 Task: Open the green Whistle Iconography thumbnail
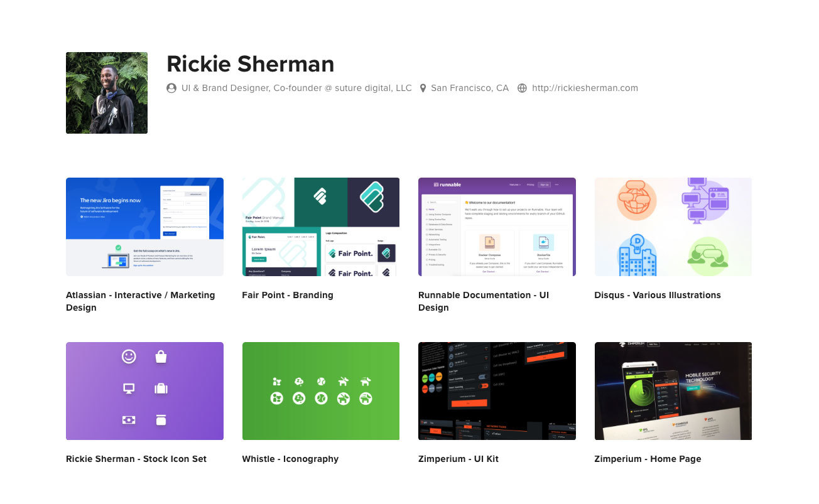pyautogui.click(x=321, y=391)
